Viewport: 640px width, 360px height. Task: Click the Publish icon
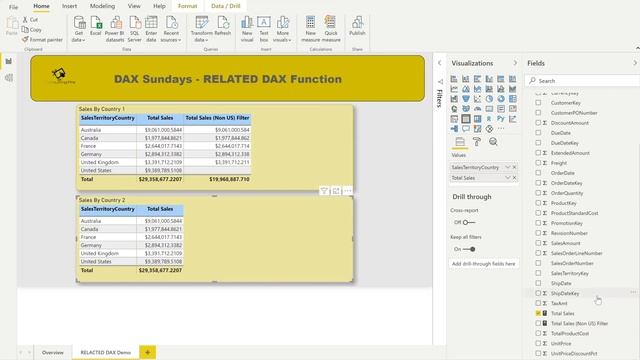[357, 26]
